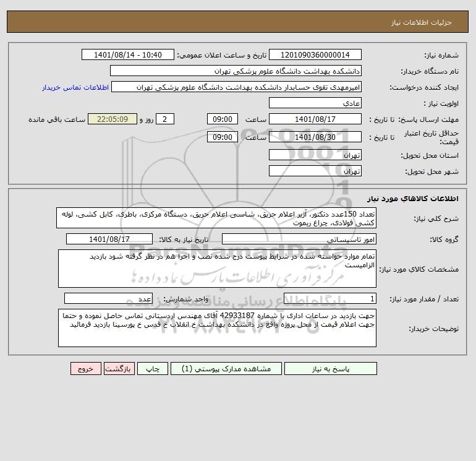This screenshot has width=476, height=461.
Task: Open اطلاعات تماس خریدار link
Action: pos(75,87)
